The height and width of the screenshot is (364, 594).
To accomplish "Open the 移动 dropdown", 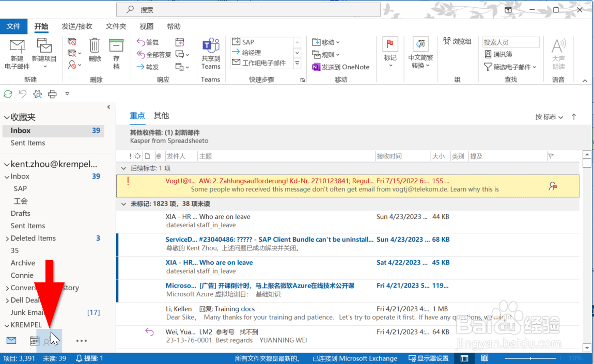I will (325, 42).
